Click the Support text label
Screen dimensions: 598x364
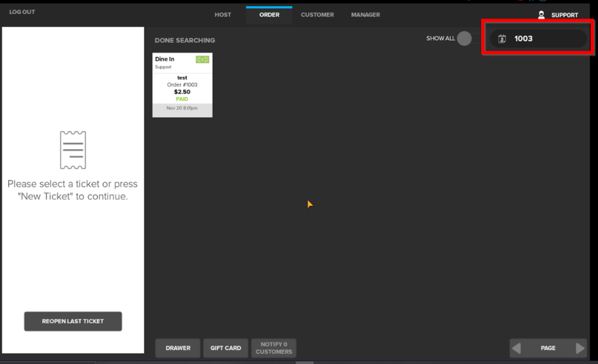(564, 15)
